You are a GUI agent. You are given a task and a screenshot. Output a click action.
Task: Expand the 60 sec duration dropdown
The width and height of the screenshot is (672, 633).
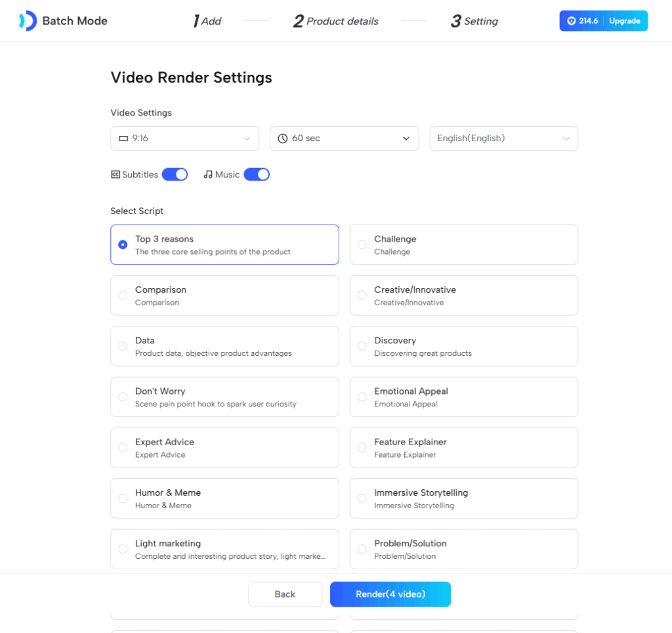click(344, 139)
